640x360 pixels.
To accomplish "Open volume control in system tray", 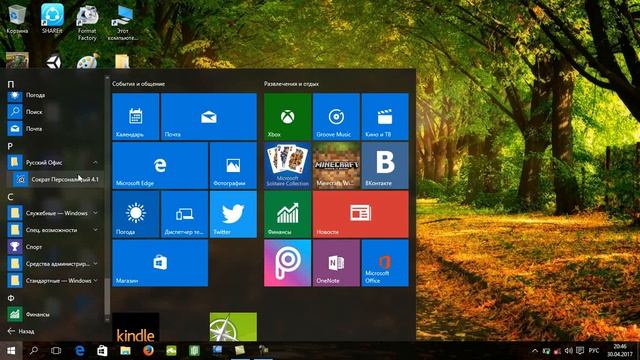I will pos(569,351).
